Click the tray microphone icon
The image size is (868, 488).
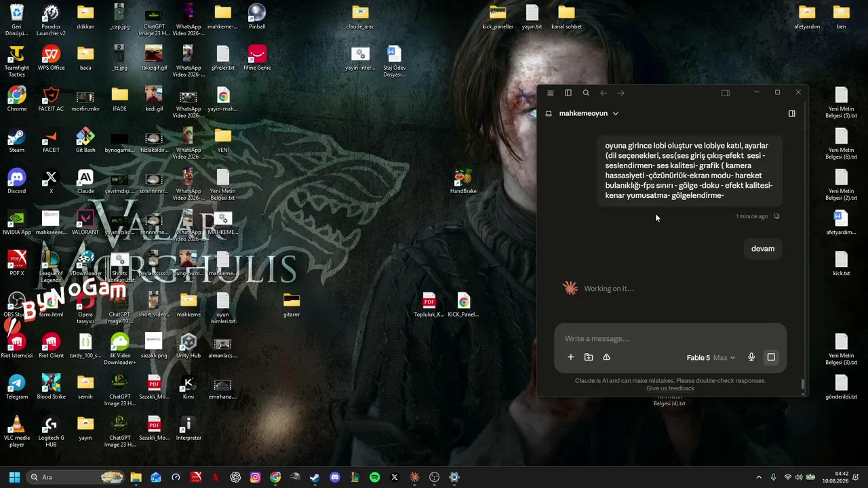[773, 477]
